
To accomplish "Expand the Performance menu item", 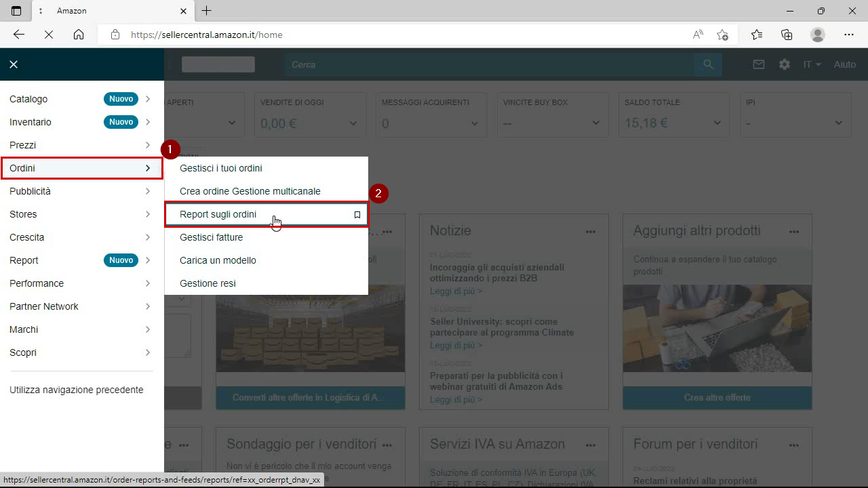I will click(x=82, y=283).
